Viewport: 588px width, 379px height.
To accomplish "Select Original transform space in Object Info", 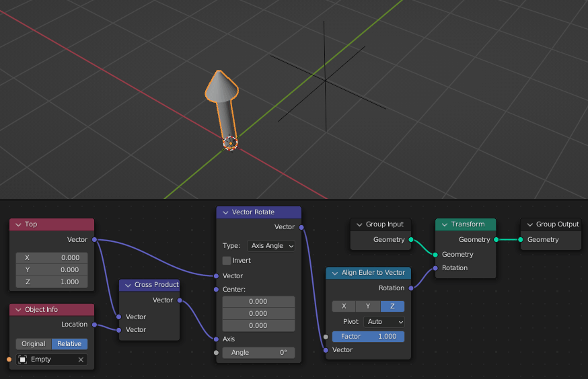I will pos(34,344).
